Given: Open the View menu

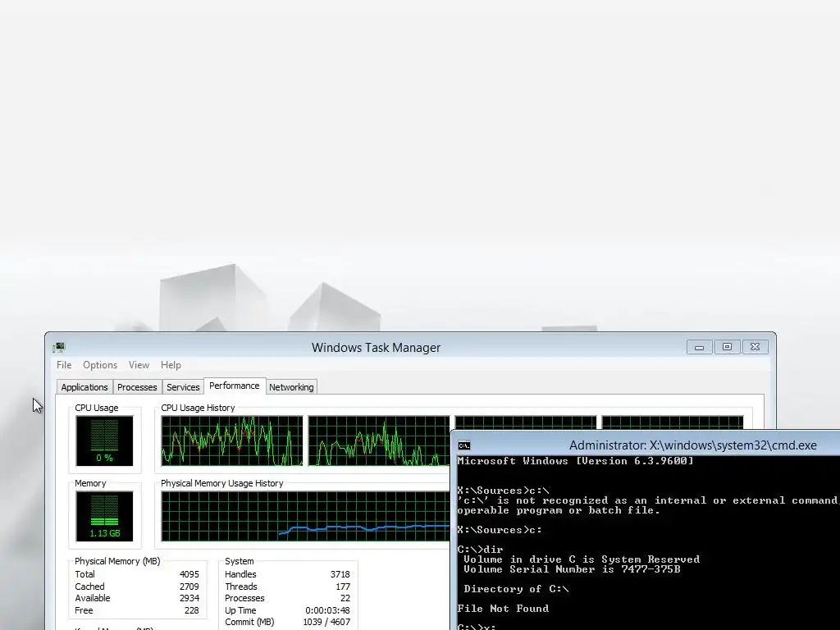Looking at the screenshot, I should [139, 365].
